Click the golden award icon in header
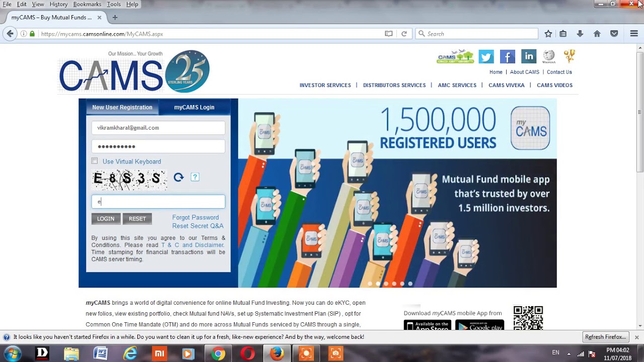The width and height of the screenshot is (644, 362). [x=569, y=56]
